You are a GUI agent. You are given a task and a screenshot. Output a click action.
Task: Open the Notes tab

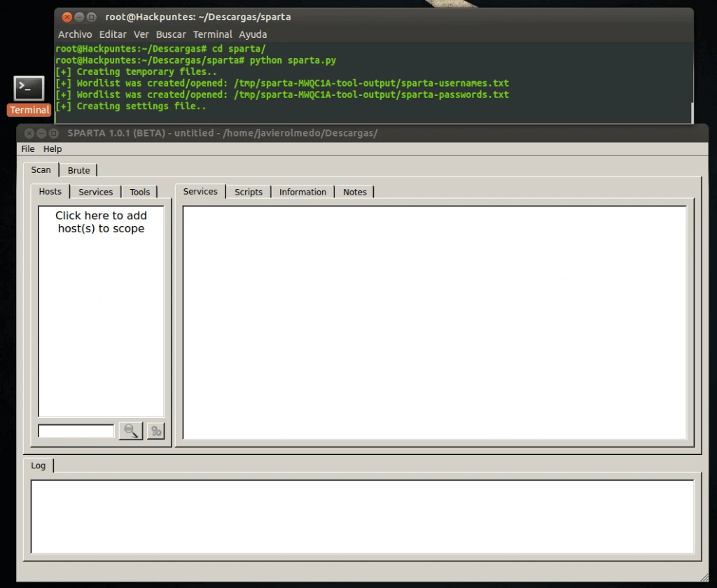tap(355, 192)
